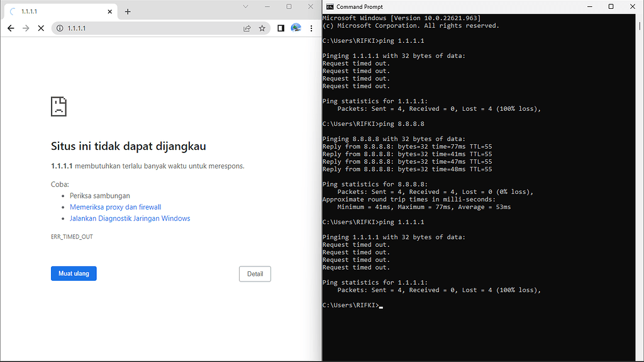Click 'Reply from 8.8.8.8' time=41ms line
Viewport: 644px width, 362px height.
pyautogui.click(x=407, y=154)
